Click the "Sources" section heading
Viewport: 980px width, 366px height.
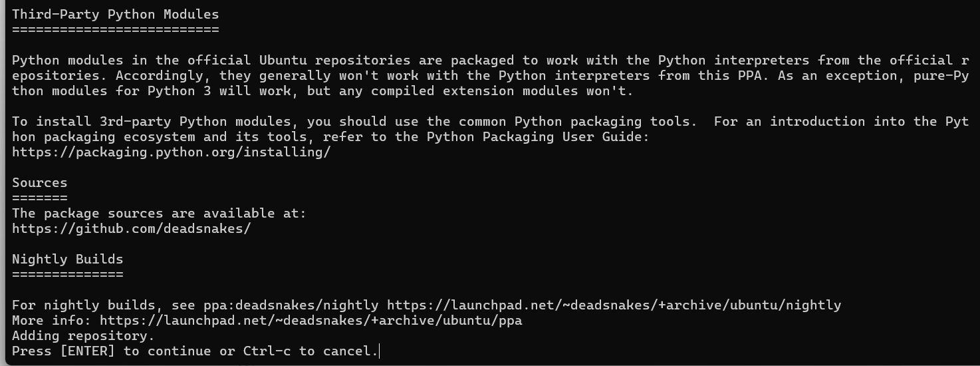(x=39, y=183)
